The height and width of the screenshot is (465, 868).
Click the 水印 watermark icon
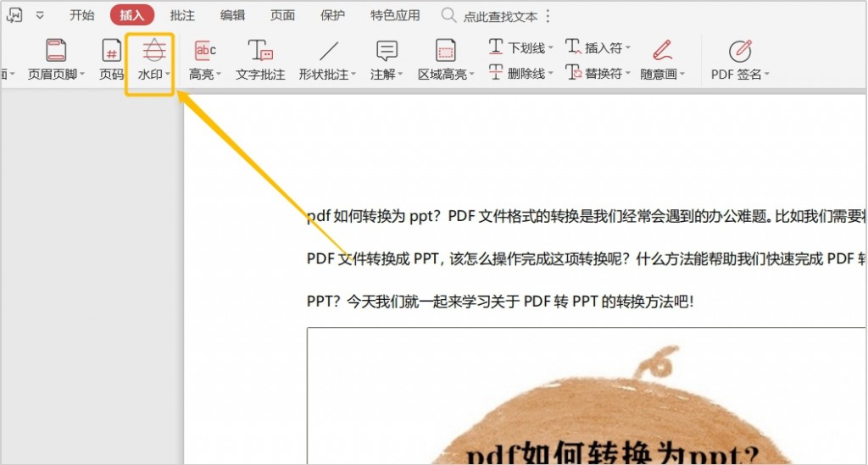point(154,50)
